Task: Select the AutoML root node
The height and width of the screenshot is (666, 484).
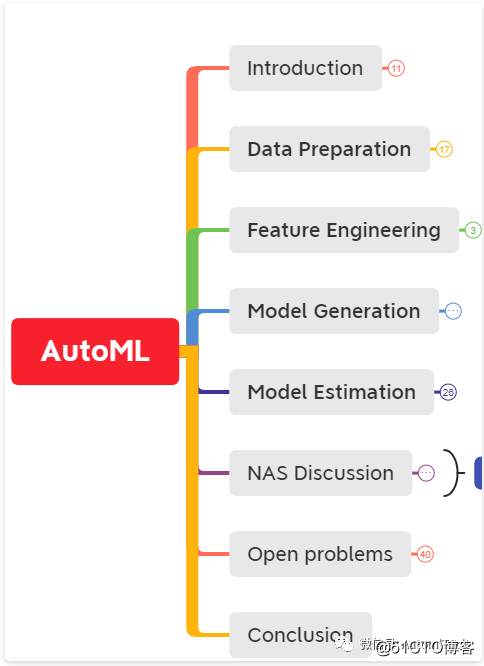Action: tap(95, 352)
